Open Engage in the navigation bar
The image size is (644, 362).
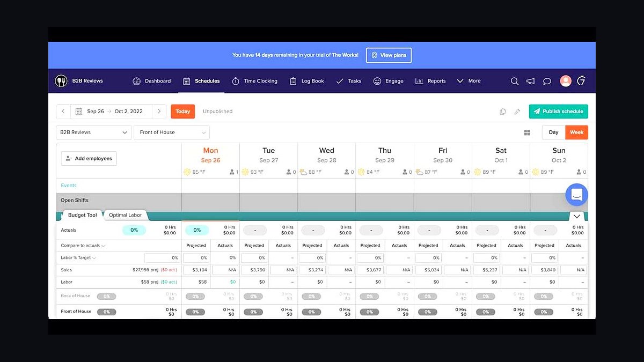pyautogui.click(x=388, y=81)
